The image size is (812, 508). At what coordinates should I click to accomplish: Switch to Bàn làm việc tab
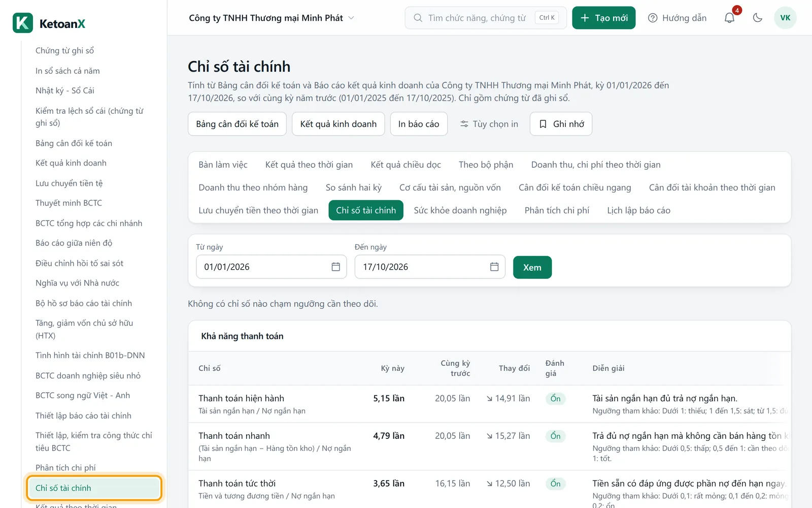(x=223, y=165)
